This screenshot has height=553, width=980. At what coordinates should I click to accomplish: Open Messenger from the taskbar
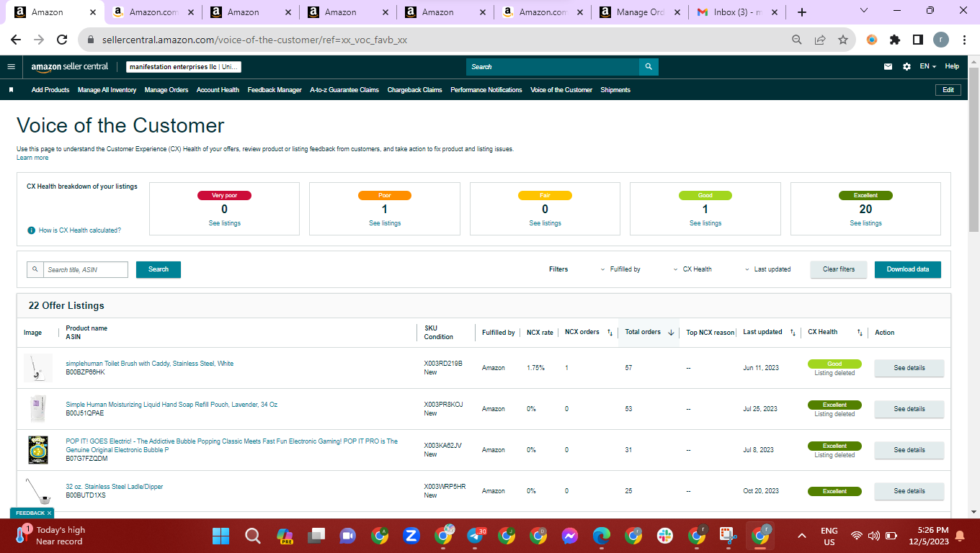[x=569, y=536]
